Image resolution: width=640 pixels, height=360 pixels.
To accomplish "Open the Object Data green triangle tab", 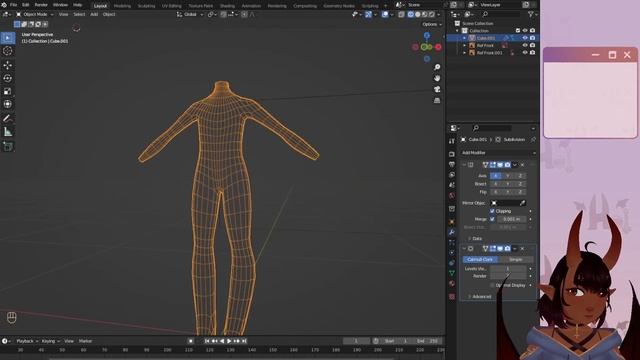I will 452,273.
